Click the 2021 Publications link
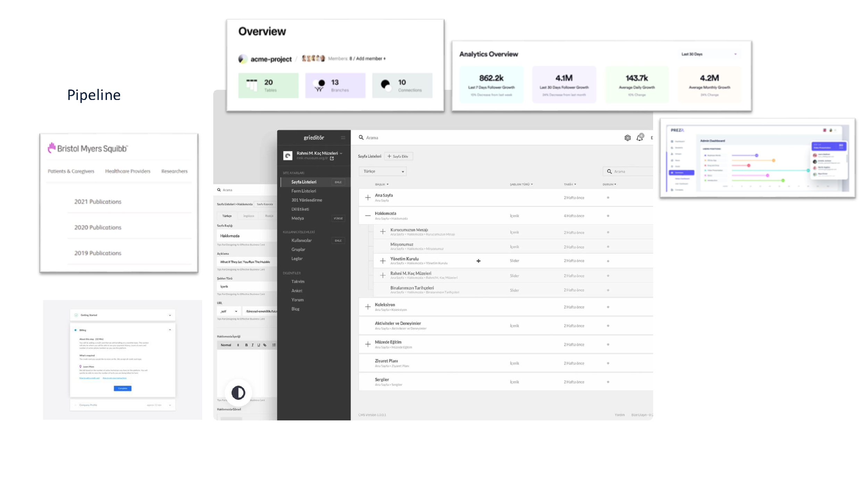Image resolution: width=868 pixels, height=488 pixels. pyautogui.click(x=98, y=202)
